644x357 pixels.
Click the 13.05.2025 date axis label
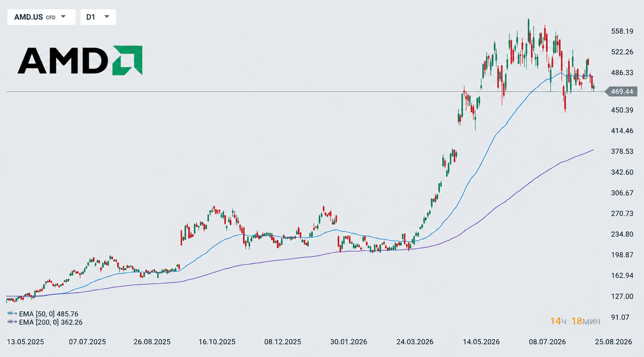(x=25, y=342)
